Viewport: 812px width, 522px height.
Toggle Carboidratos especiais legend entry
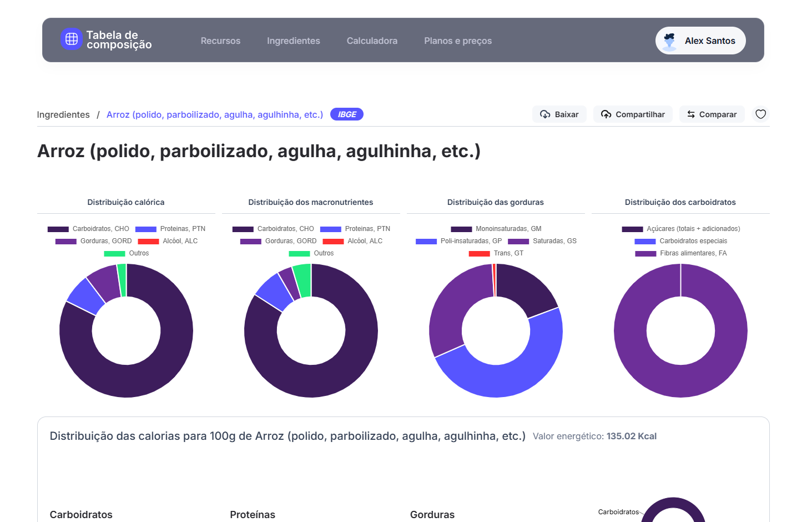[x=680, y=241]
